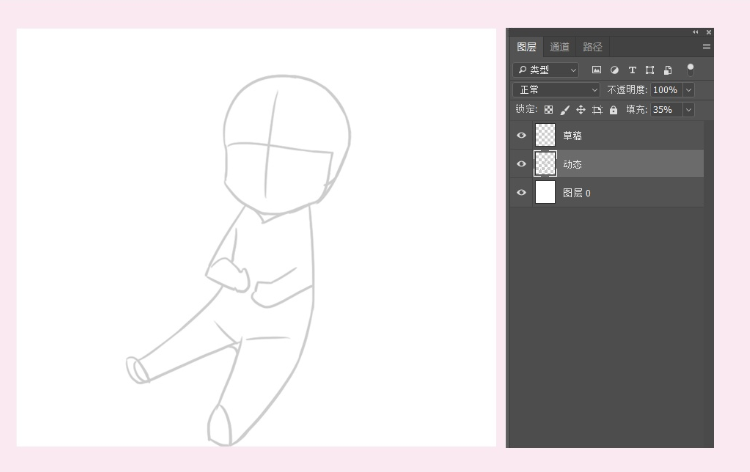The image size is (750, 472).
Task: Hide the 动态 layer
Action: pos(521,163)
